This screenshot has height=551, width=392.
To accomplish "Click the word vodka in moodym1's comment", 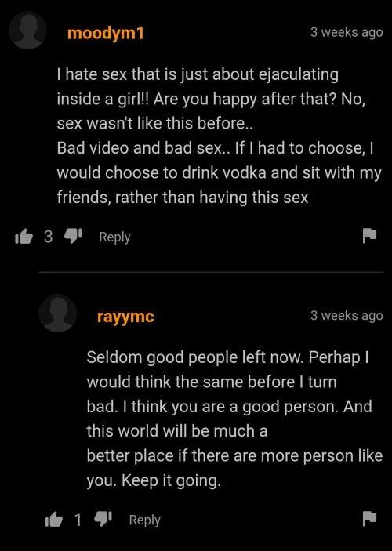I will [x=245, y=172].
